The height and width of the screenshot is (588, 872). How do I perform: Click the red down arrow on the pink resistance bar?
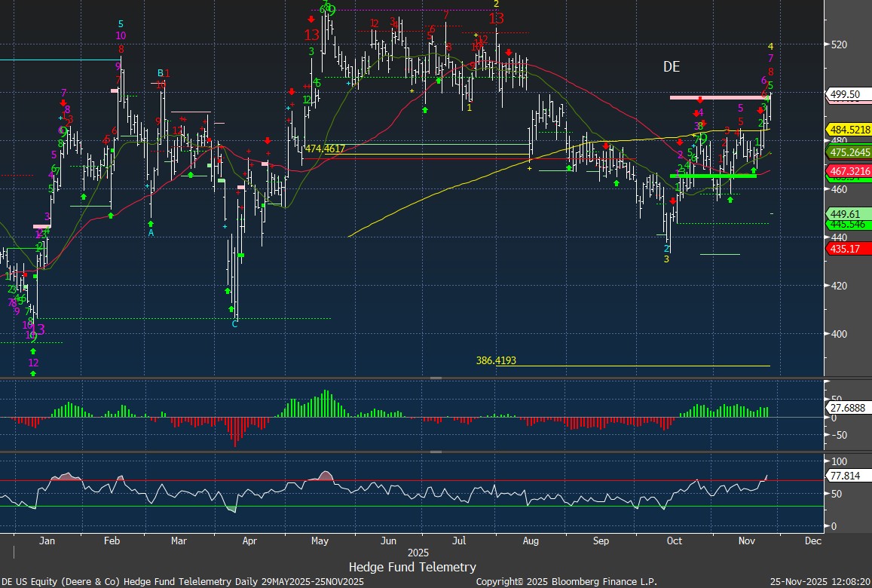click(x=700, y=100)
